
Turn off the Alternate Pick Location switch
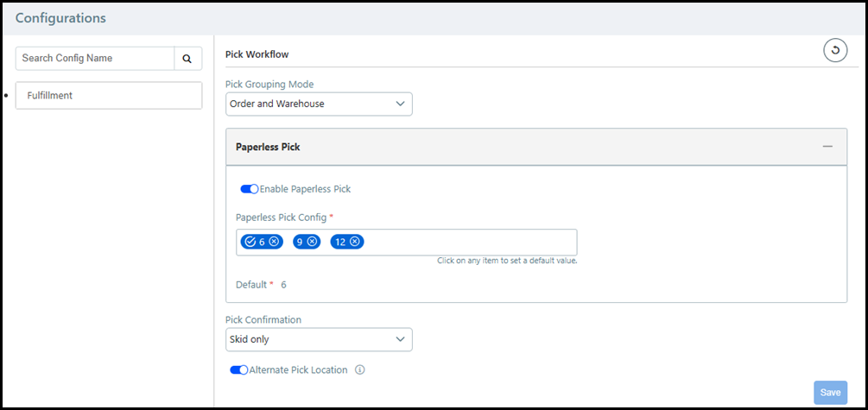238,370
